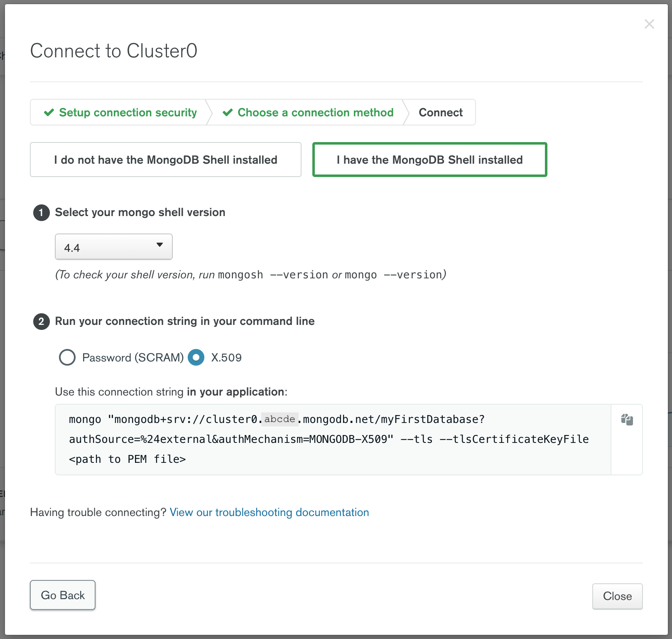Select X.509 authentication option
Image resolution: width=672 pixels, height=639 pixels.
tap(196, 357)
